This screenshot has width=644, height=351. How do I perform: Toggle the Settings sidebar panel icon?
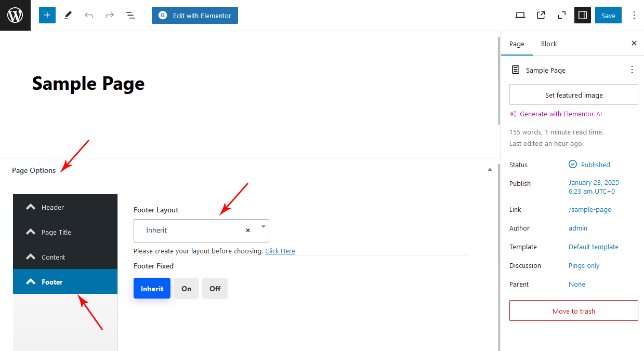click(x=583, y=15)
